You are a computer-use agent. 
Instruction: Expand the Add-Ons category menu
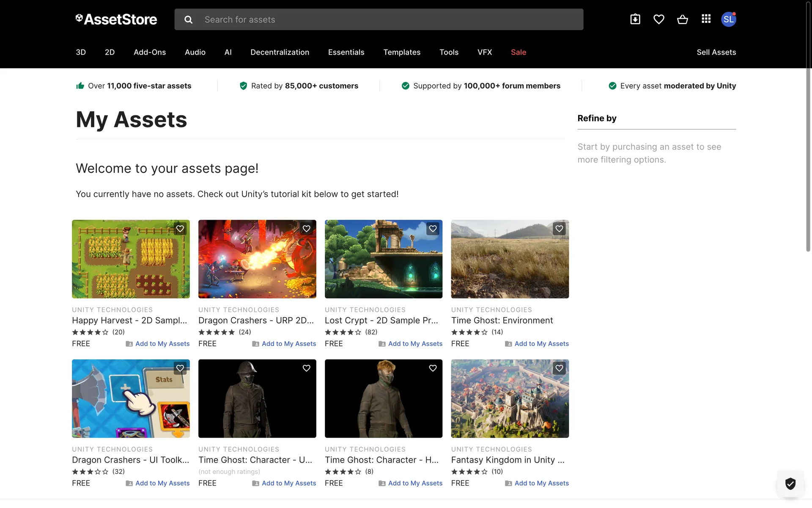click(150, 52)
